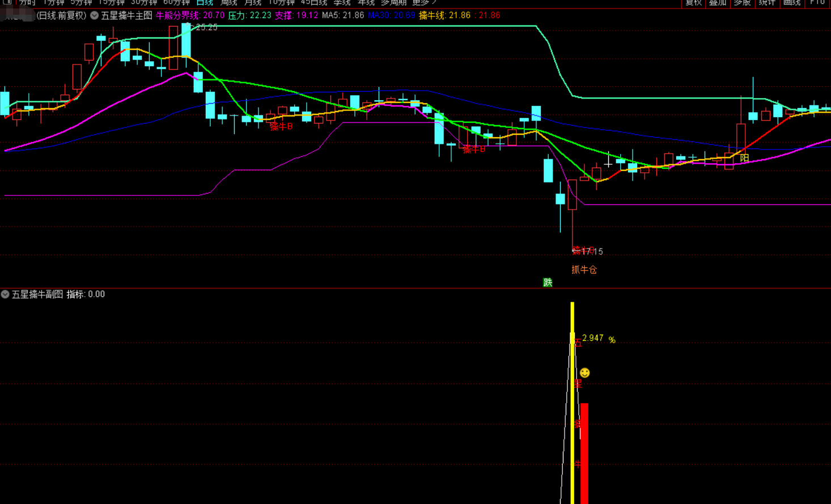The width and height of the screenshot is (831, 504).
Task: Open the 画线 drawing tools button
Action: click(792, 3)
